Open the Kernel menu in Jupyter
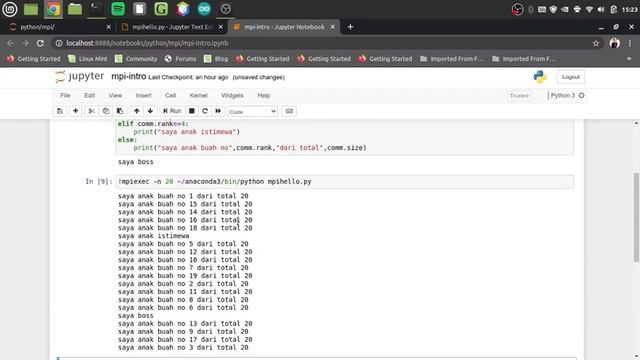The width and height of the screenshot is (640, 360). pos(198,95)
